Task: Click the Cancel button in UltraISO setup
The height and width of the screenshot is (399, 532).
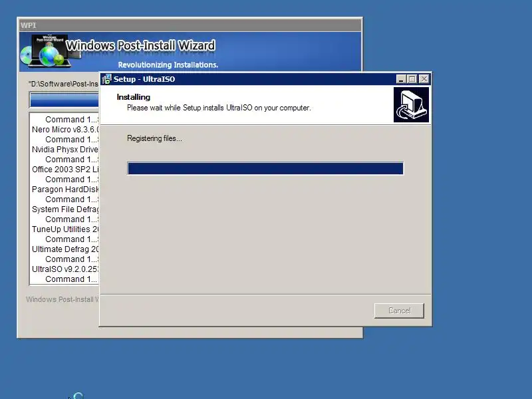Action: pyautogui.click(x=399, y=311)
